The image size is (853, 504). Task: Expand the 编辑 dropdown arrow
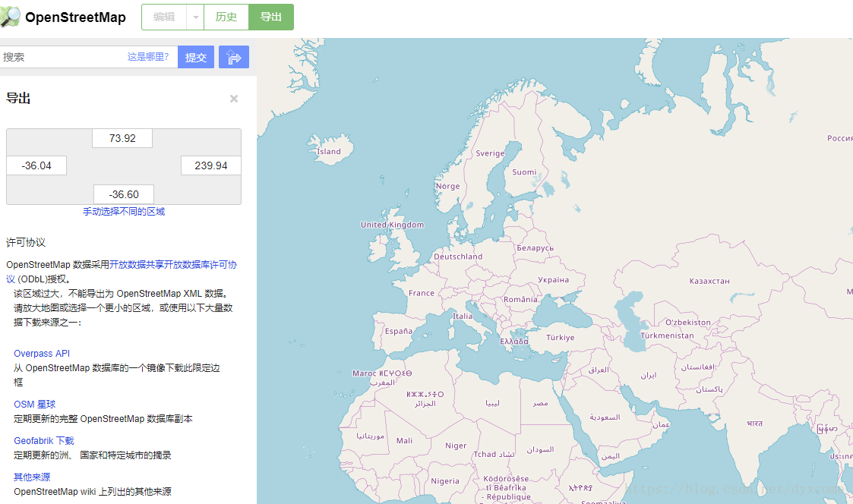[195, 17]
